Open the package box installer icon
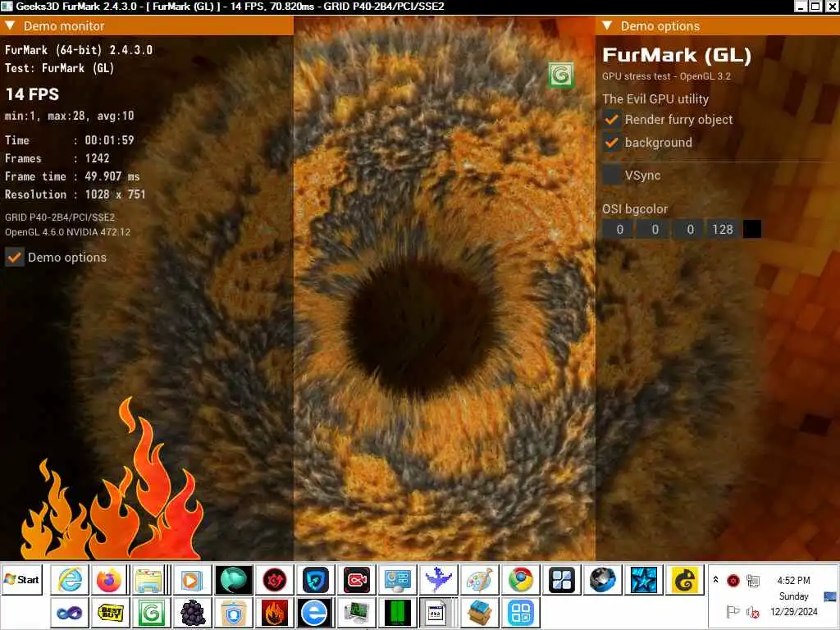The height and width of the screenshot is (630, 840). coord(479,612)
